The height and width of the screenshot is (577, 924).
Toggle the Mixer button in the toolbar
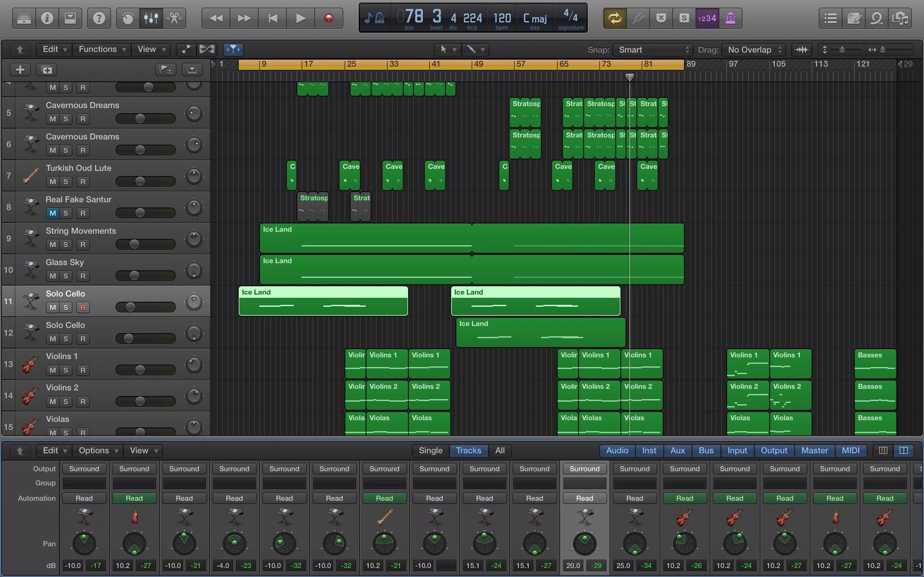tap(151, 18)
